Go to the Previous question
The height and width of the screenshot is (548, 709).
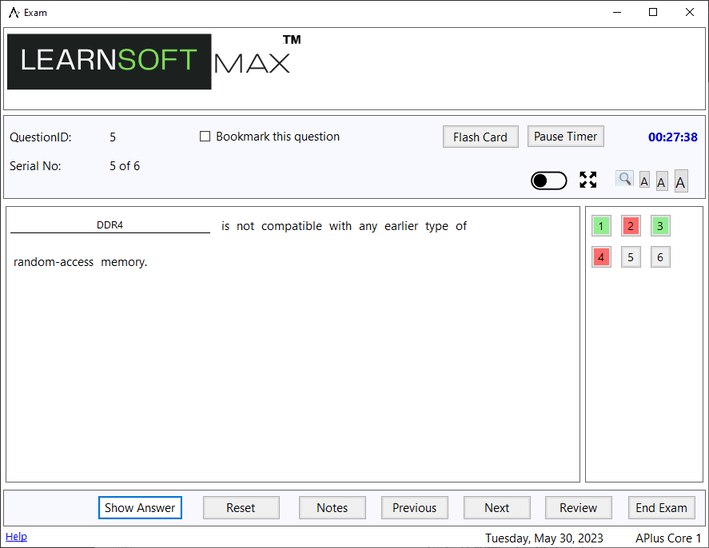click(x=414, y=507)
